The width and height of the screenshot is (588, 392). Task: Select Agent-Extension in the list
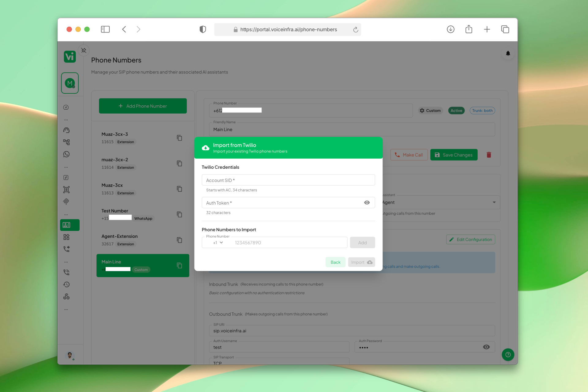coord(143,240)
